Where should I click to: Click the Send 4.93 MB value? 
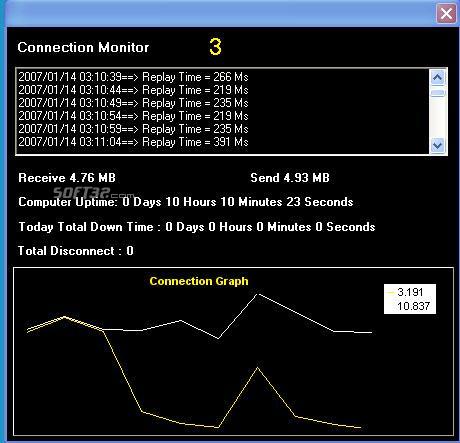(290, 178)
